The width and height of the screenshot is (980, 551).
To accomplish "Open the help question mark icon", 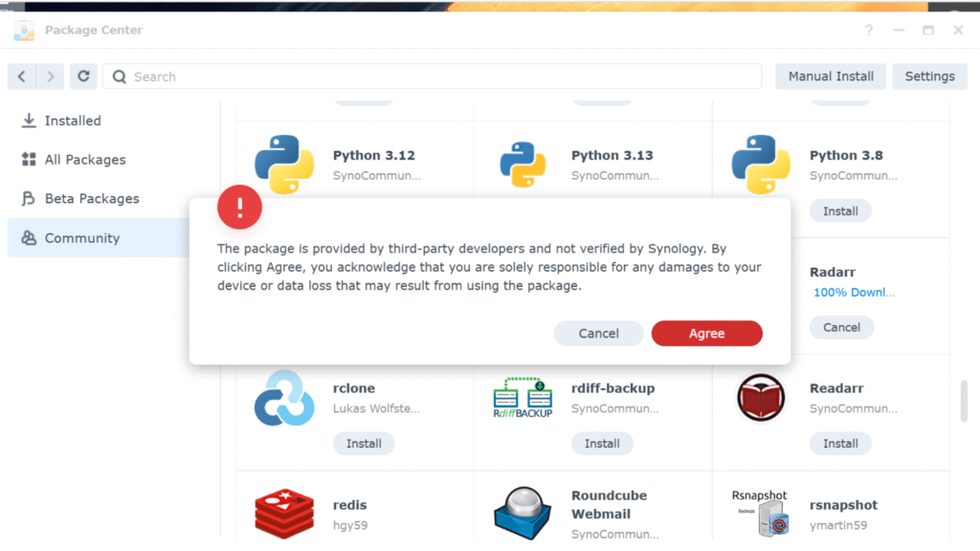I will pyautogui.click(x=869, y=31).
